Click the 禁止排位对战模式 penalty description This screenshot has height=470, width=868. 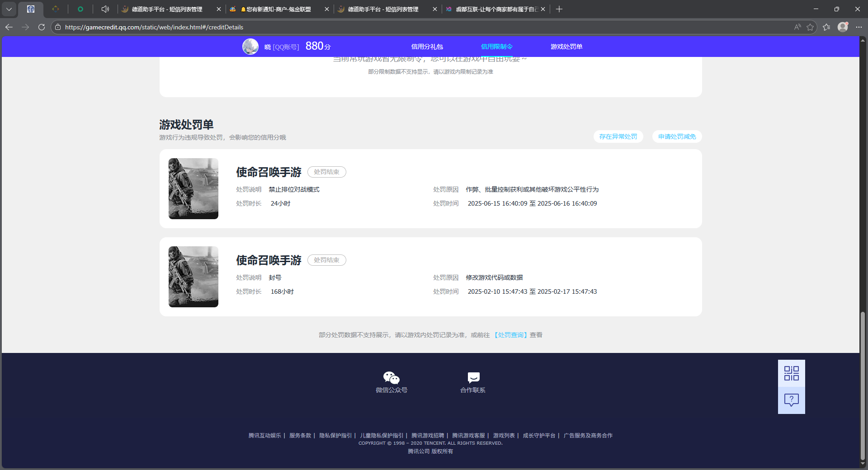pyautogui.click(x=294, y=189)
